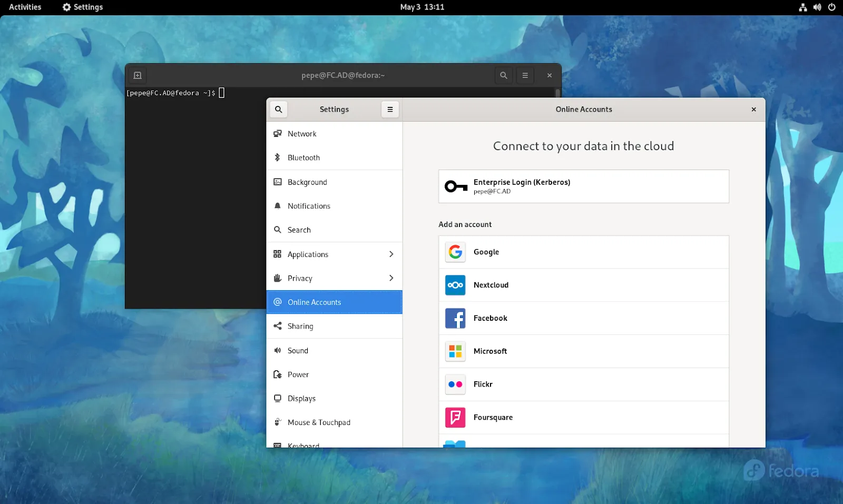Image resolution: width=843 pixels, height=504 pixels.
Task: Click the terminal command prompt area
Action: 222,93
